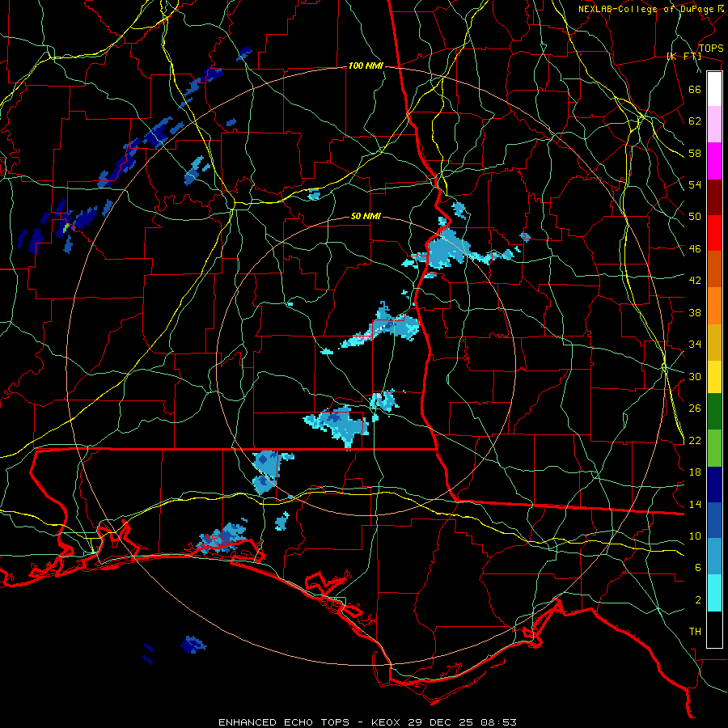This screenshot has width=728, height=728.
Task: Click the legend value 10
Action: [695, 535]
